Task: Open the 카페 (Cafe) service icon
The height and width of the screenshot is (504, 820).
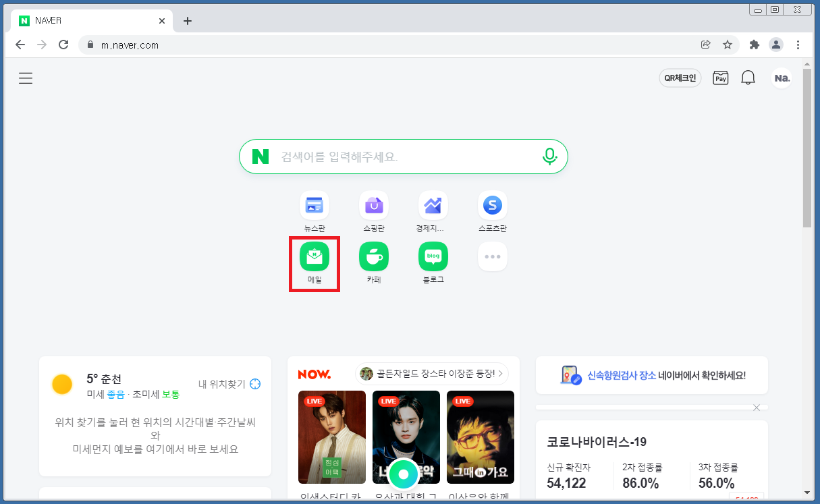Action: click(x=373, y=256)
